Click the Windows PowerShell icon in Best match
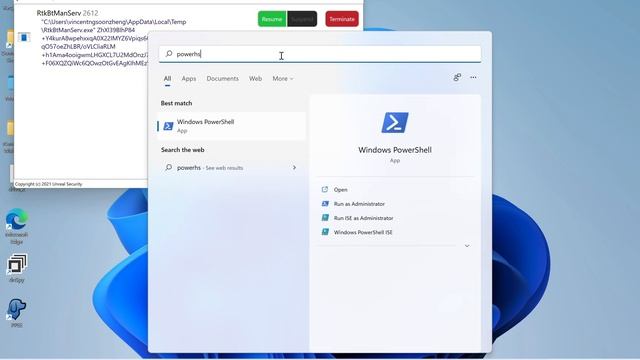This screenshot has width=640, height=360. tap(168, 126)
